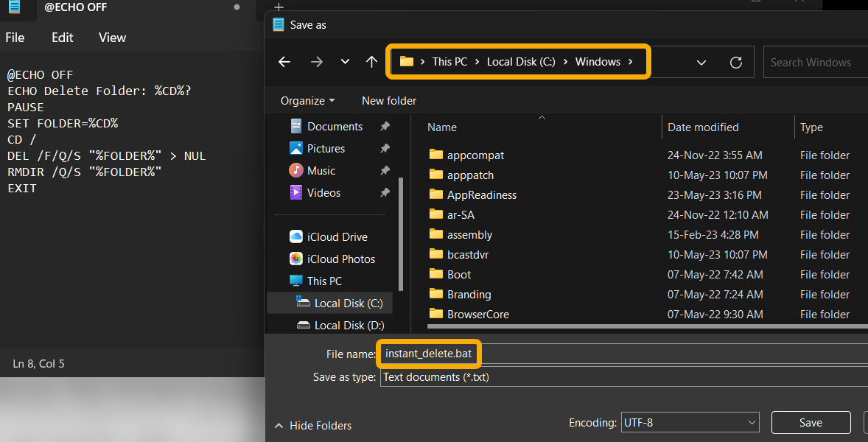Open the File menu in Notepad
This screenshot has width=868, height=442.
point(14,37)
